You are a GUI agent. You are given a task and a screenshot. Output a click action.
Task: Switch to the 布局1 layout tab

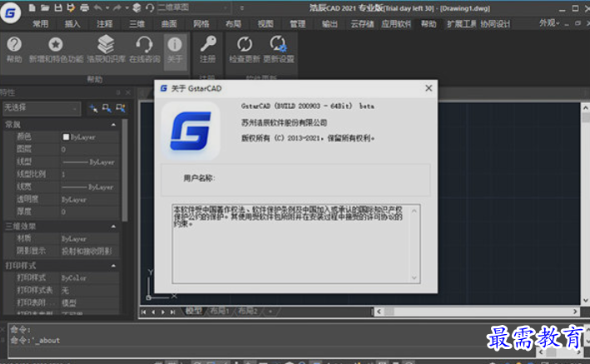tap(220, 311)
